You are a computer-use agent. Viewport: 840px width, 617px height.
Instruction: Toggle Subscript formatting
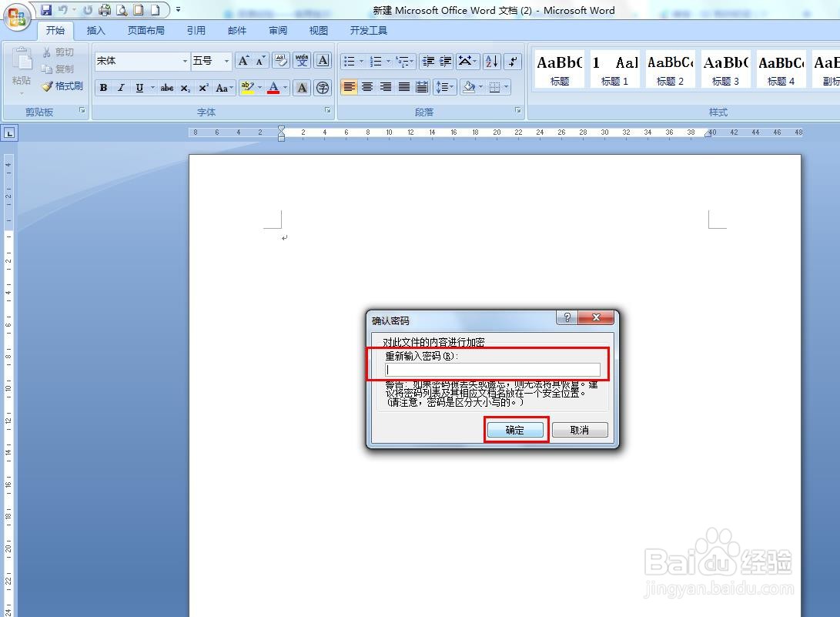185,87
